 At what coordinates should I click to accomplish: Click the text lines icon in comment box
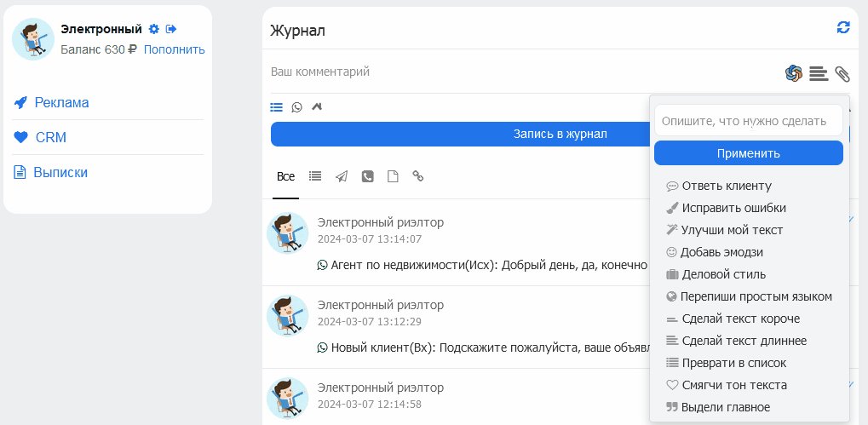tap(819, 73)
